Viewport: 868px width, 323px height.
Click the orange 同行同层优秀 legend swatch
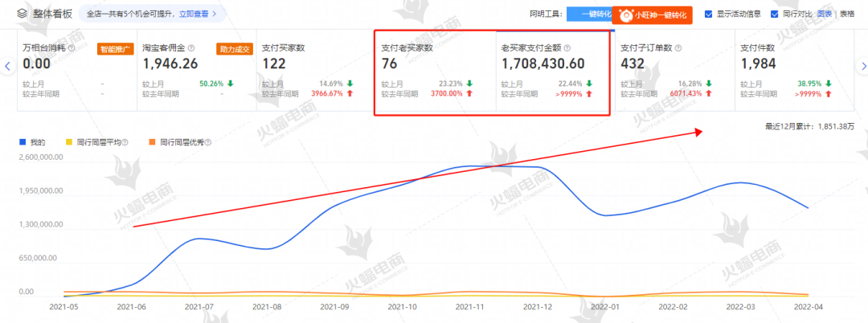151,142
